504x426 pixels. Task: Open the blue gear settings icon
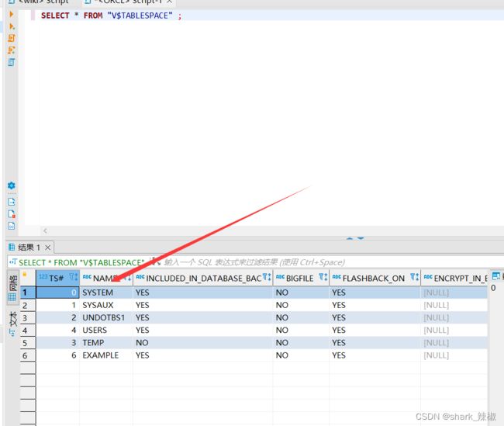pyautogui.click(x=12, y=185)
